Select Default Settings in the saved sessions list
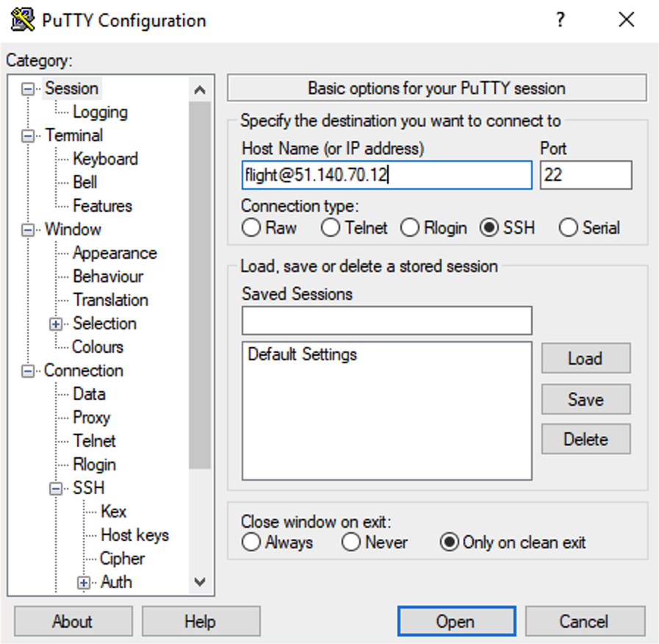The width and height of the screenshot is (659, 644). tap(302, 354)
